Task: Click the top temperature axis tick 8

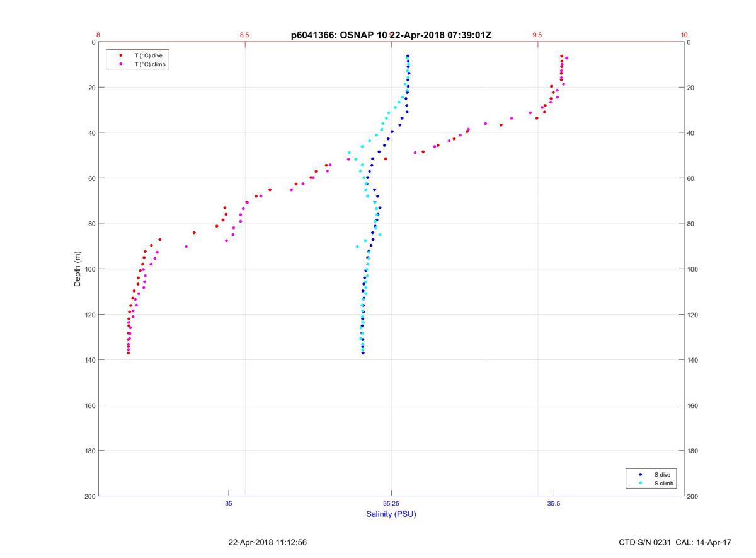Action: (x=98, y=35)
